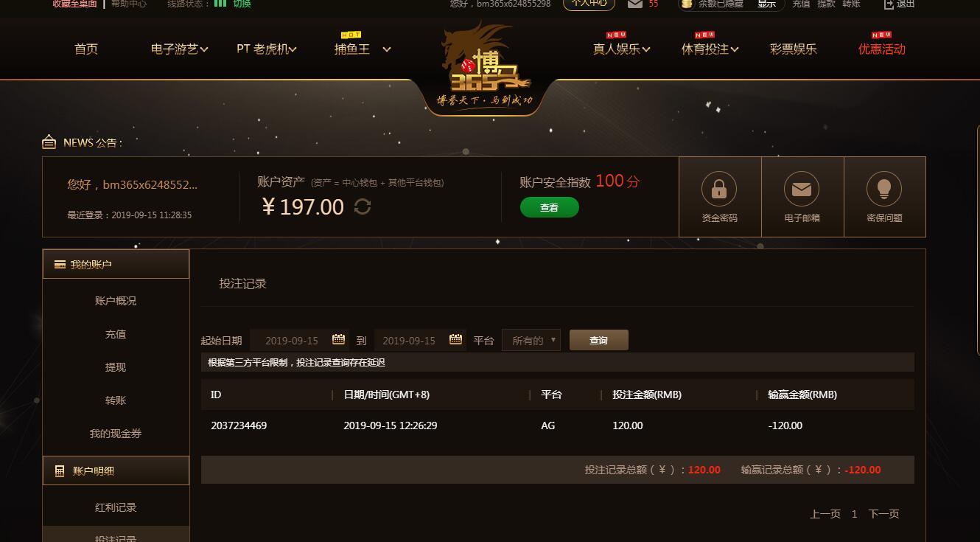Image resolution: width=980 pixels, height=542 pixels.
Task: Open the 资金密码 lock icon
Action: [x=719, y=190]
